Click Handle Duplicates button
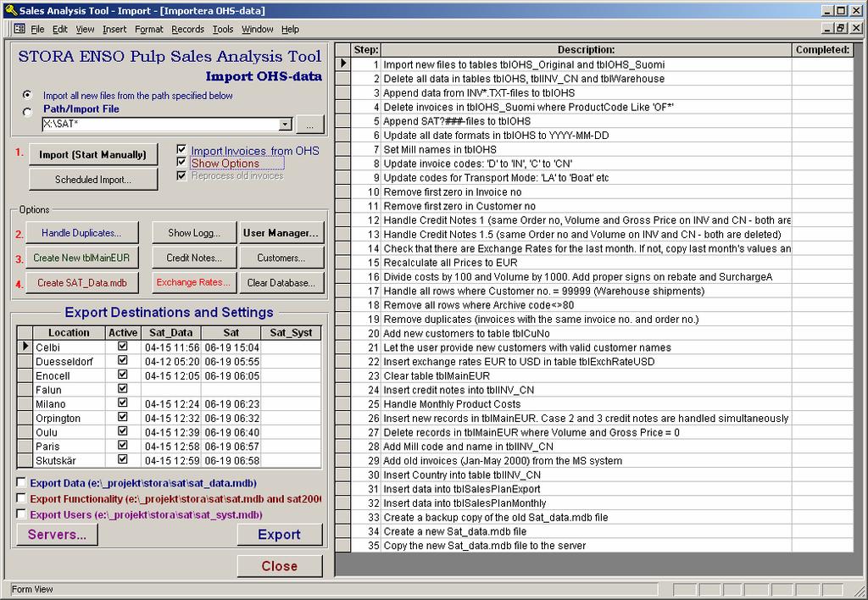The width and height of the screenshot is (868, 600). coord(82,233)
